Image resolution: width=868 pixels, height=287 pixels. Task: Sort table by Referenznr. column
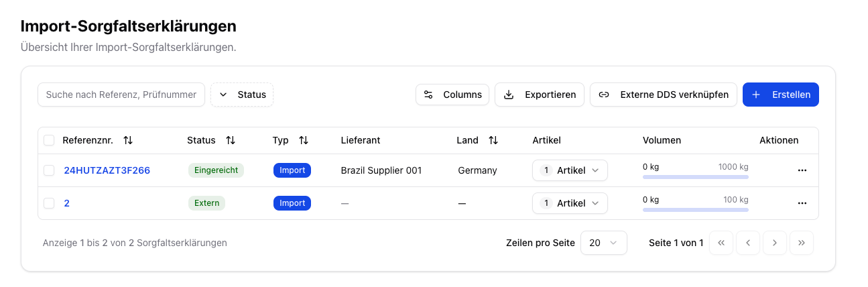pos(128,141)
